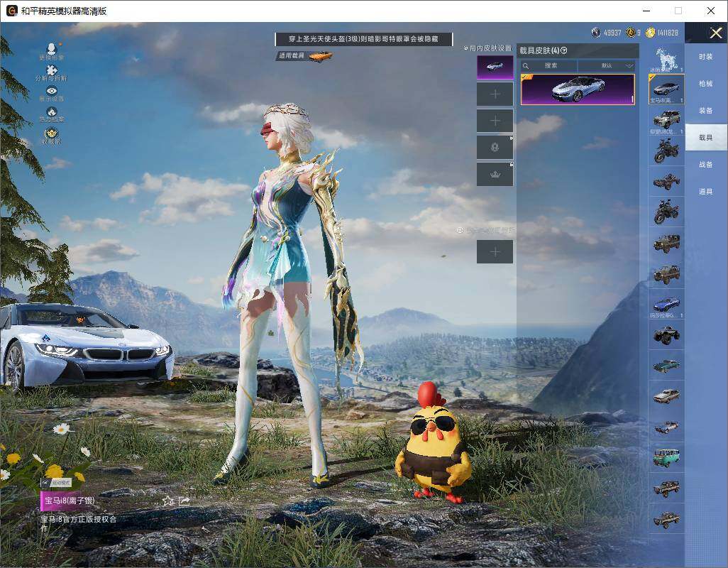Click the 宝马i8官方正版授权合作 description

point(78,523)
